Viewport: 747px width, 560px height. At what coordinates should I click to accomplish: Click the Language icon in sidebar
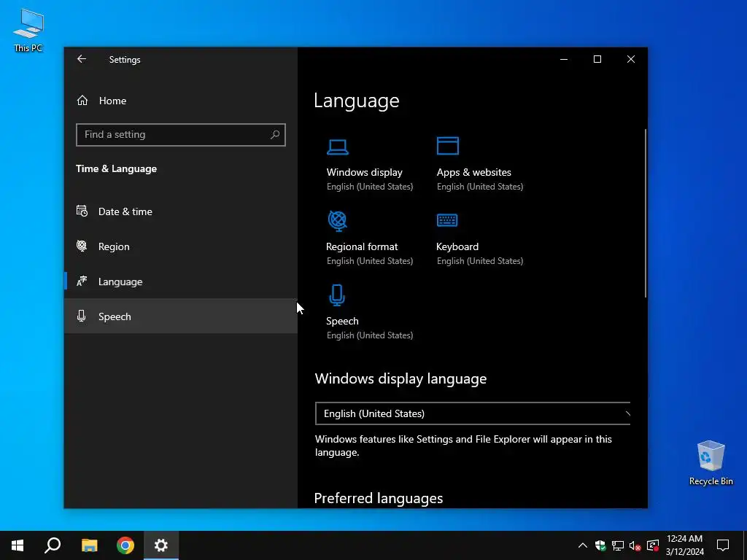(82, 281)
